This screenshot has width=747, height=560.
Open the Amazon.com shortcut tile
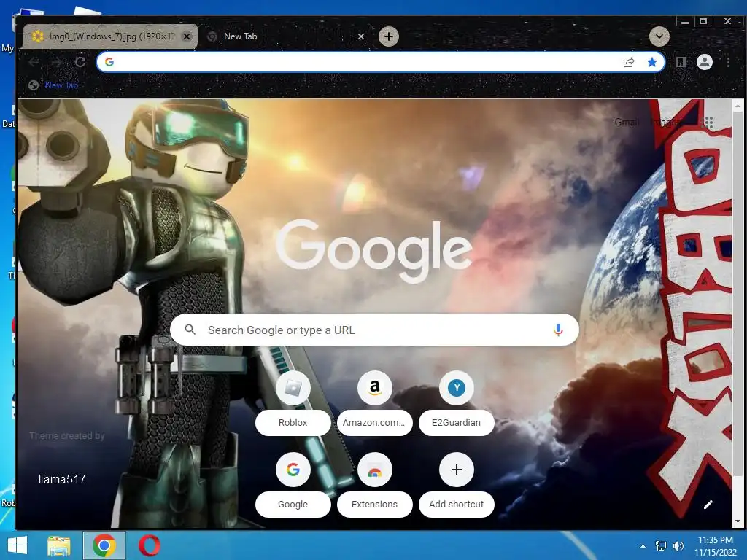tap(374, 388)
